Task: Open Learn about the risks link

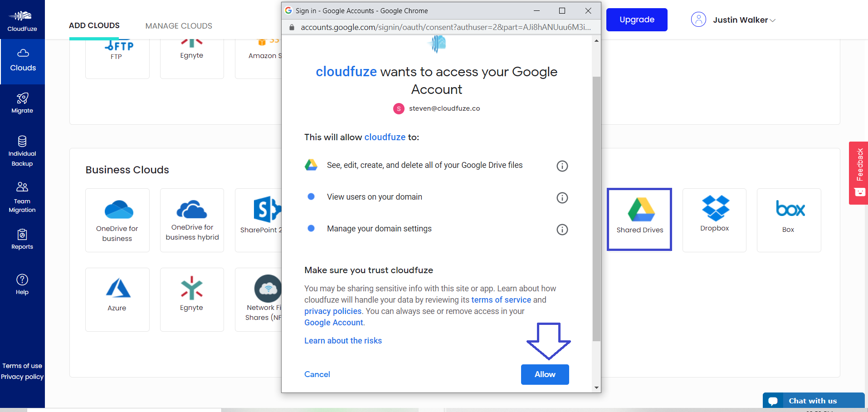Action: pyautogui.click(x=343, y=341)
